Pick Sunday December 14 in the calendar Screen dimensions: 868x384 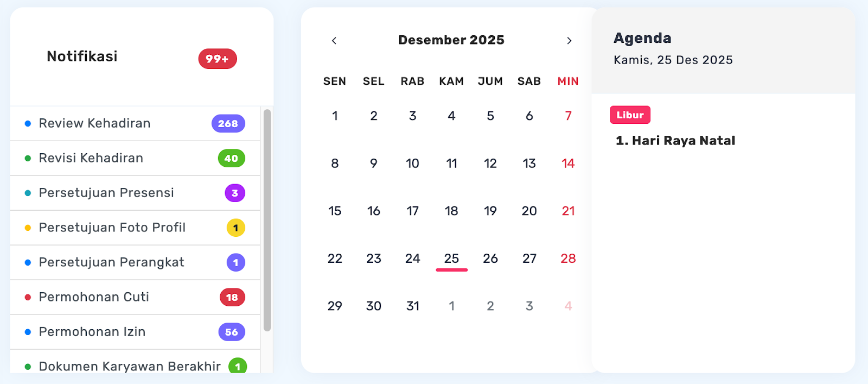click(568, 163)
